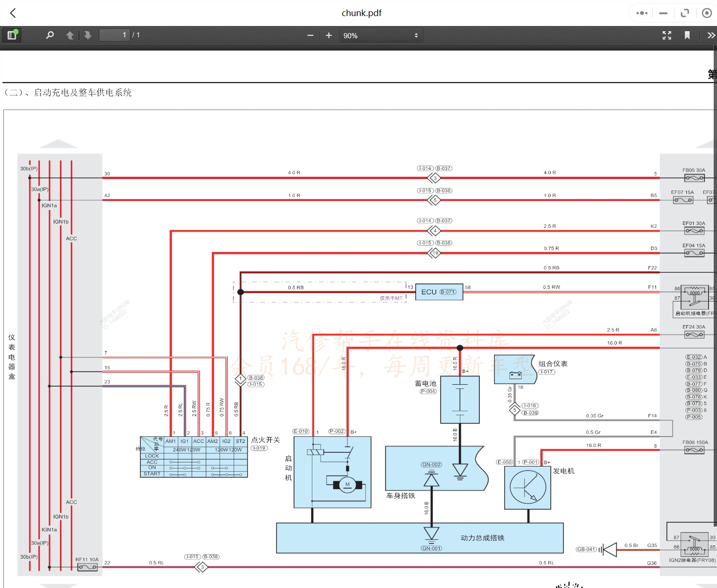Viewport: 717px width, 588px height.
Task: Click the circular close target button
Action: coord(707,13)
